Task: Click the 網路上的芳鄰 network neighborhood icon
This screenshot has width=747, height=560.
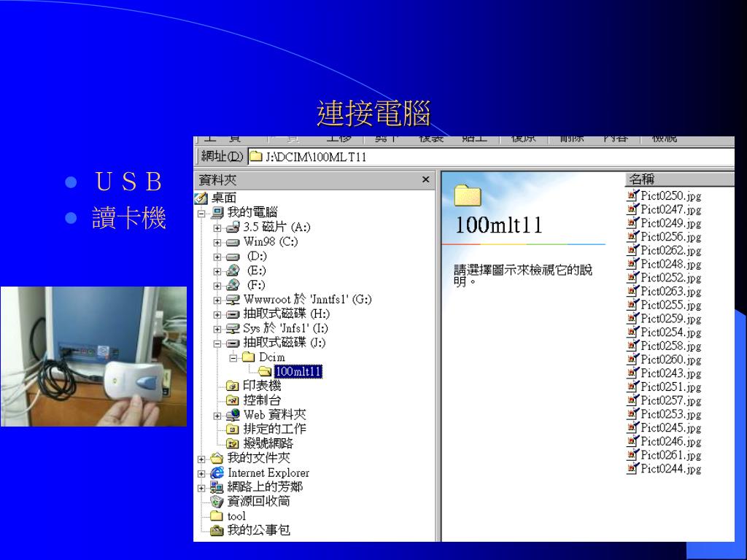Action: 217,487
